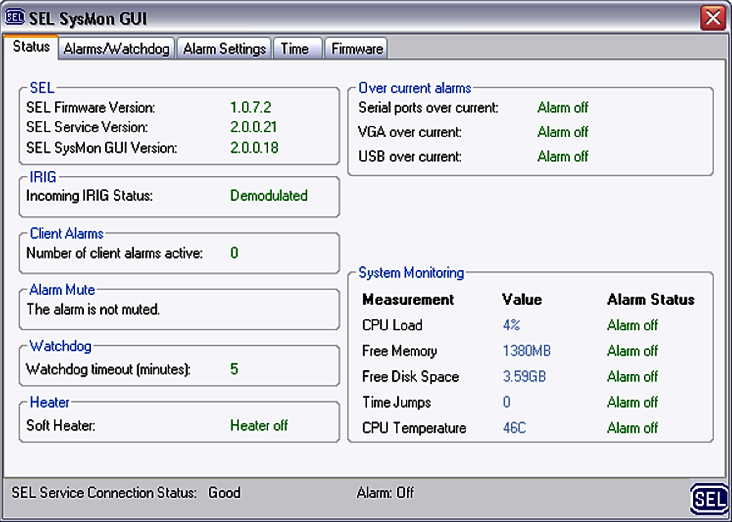
Task: Click the 'System Monitoring' group title
Action: tap(411, 273)
